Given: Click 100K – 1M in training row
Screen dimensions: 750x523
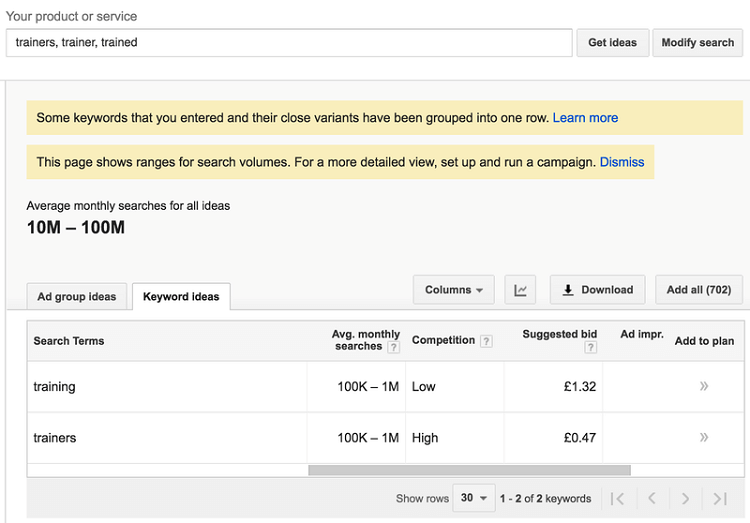Looking at the screenshot, I should 368,387.
